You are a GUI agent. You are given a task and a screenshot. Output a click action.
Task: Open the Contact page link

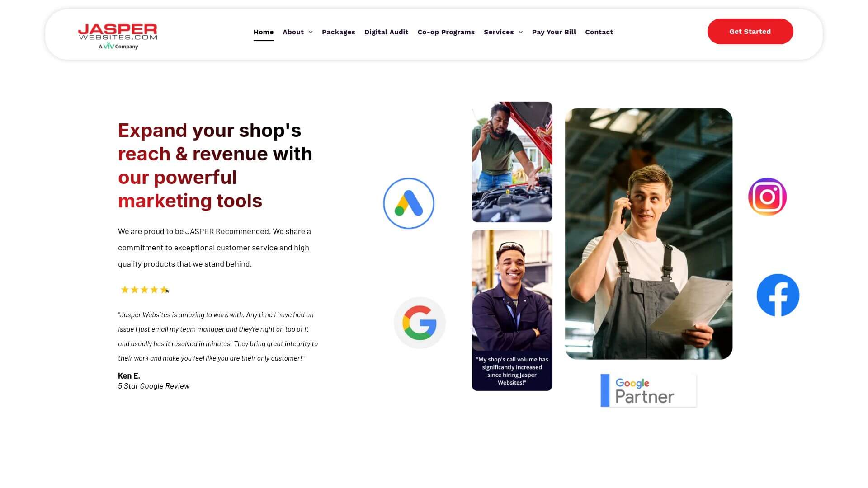[599, 32]
